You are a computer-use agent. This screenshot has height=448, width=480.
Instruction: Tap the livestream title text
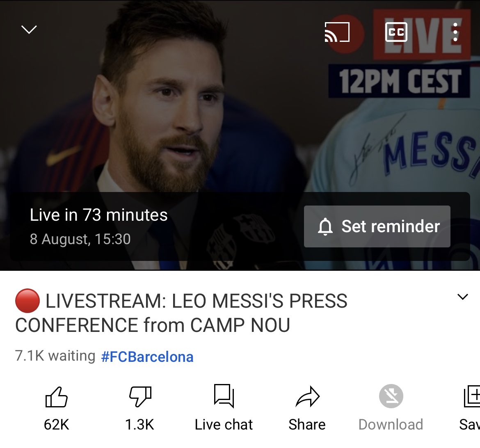(181, 313)
